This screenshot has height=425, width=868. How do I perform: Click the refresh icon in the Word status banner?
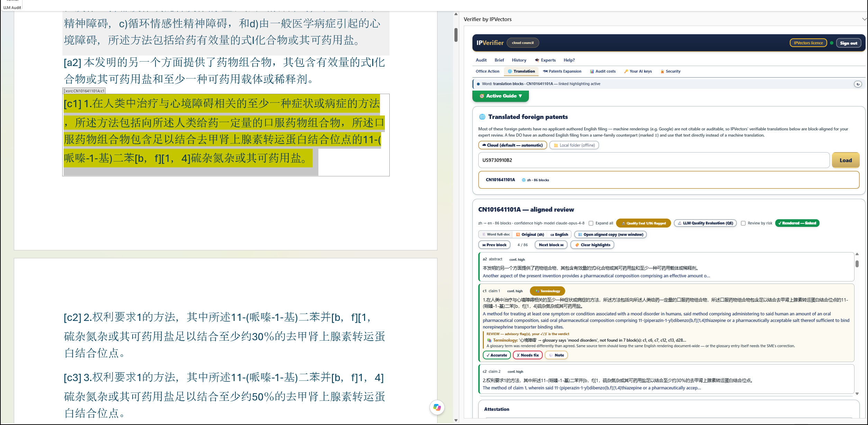coord(858,84)
